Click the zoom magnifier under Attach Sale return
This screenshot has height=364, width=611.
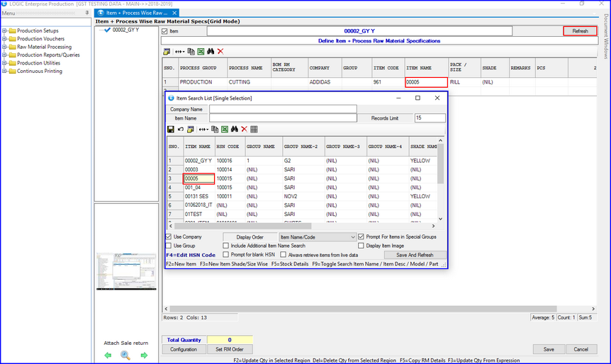point(125,356)
